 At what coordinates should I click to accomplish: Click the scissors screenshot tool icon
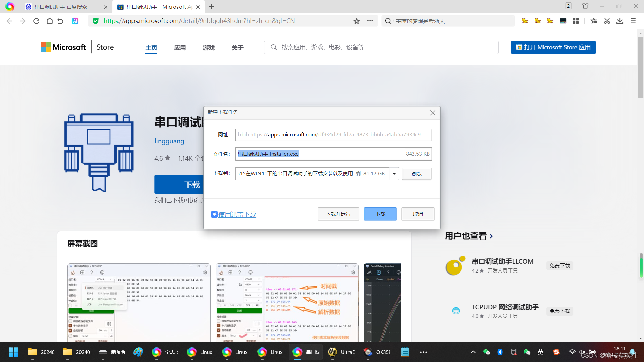click(x=607, y=21)
